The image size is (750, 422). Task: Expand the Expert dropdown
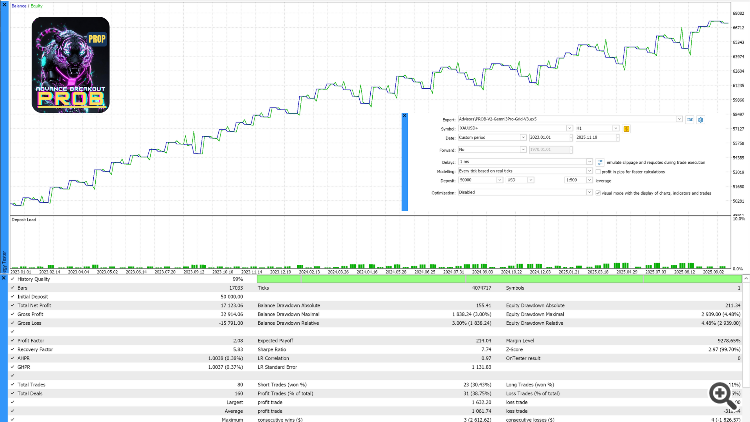tap(679, 119)
